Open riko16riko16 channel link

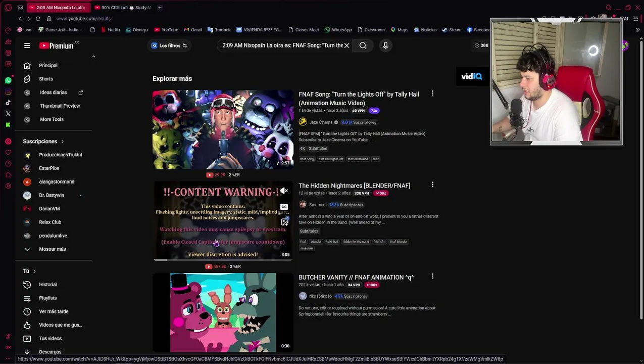320,296
